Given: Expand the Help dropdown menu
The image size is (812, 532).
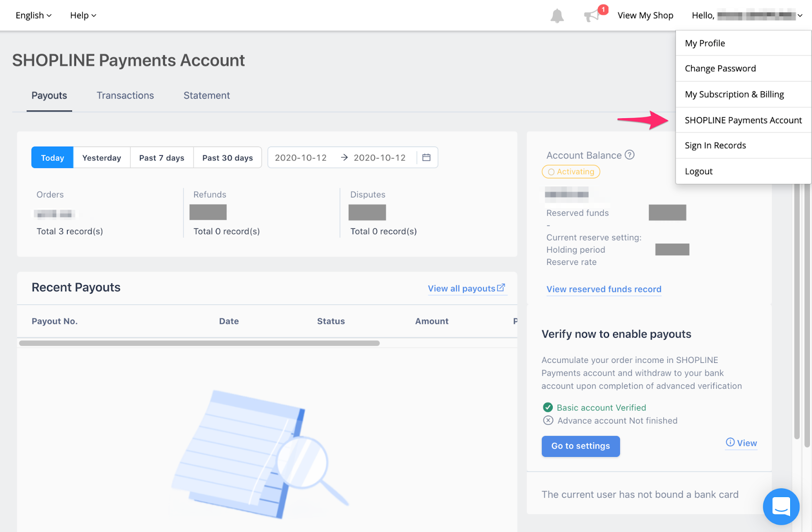Looking at the screenshot, I should 83,15.
